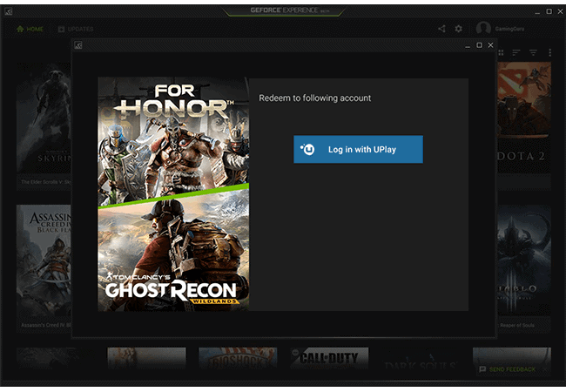Click the share icon in top bar
Image resolution: width=566 pixels, height=392 pixels.
point(441,29)
